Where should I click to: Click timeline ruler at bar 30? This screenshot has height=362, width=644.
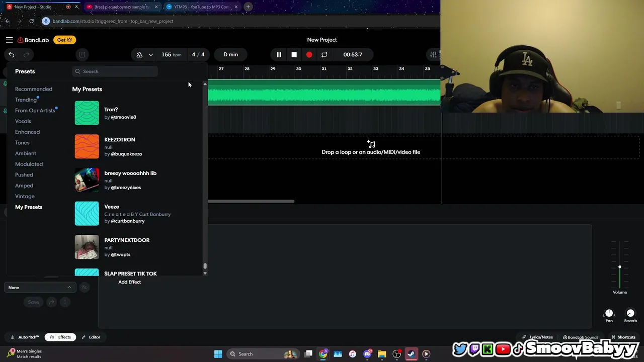click(298, 69)
